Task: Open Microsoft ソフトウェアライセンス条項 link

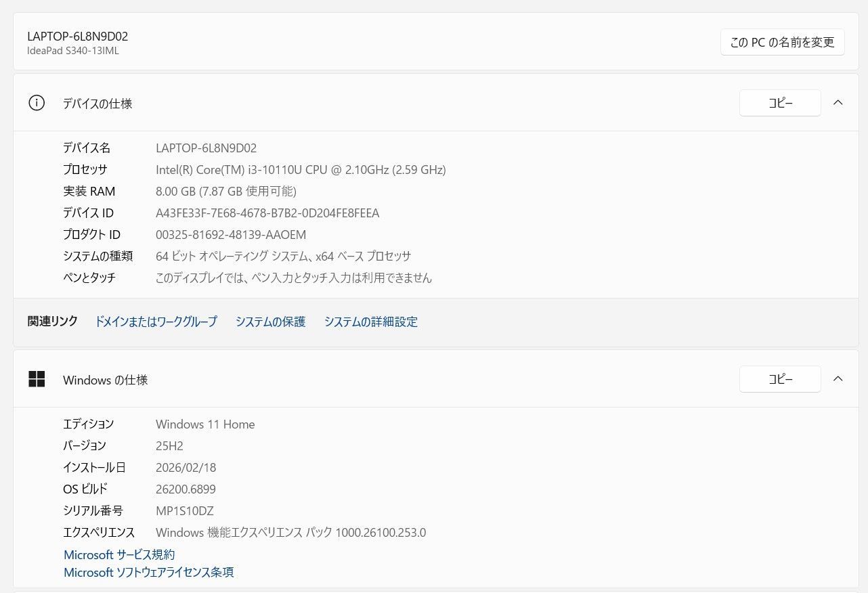Action: coord(149,572)
